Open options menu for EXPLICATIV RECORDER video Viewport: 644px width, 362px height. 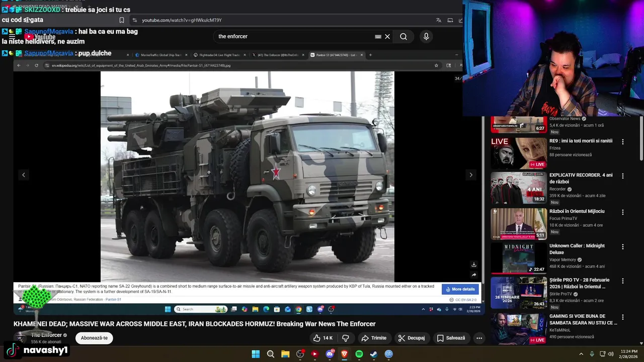tap(623, 176)
